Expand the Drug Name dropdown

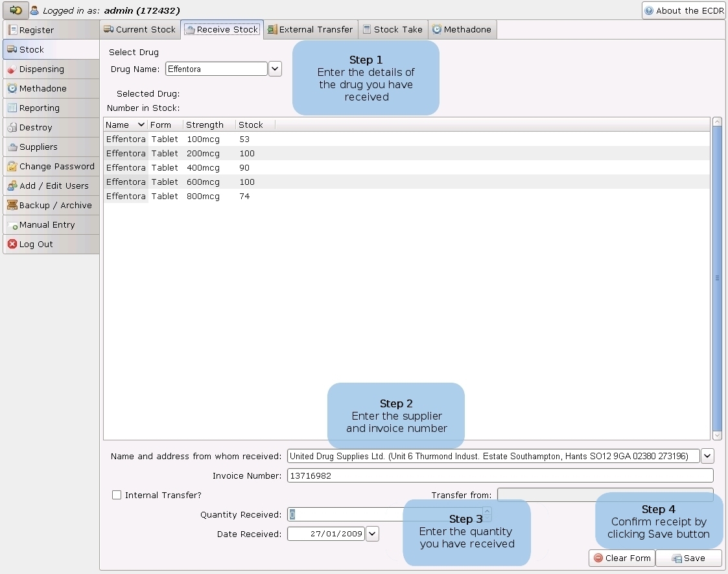coord(275,69)
